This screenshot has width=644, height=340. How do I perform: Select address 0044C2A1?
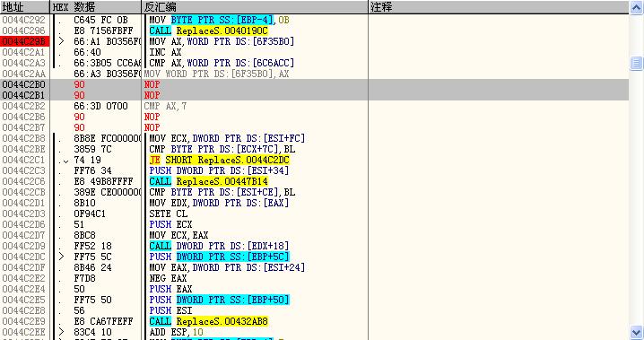[24, 52]
